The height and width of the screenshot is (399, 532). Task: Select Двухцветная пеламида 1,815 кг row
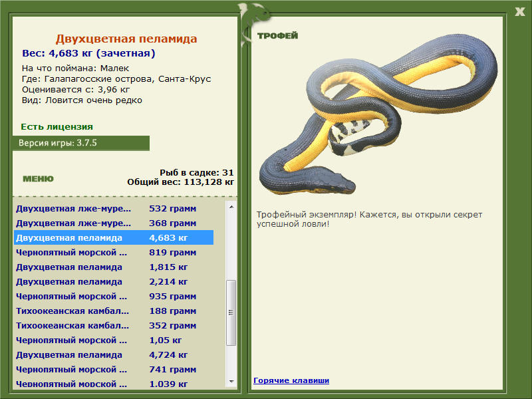[x=114, y=267]
